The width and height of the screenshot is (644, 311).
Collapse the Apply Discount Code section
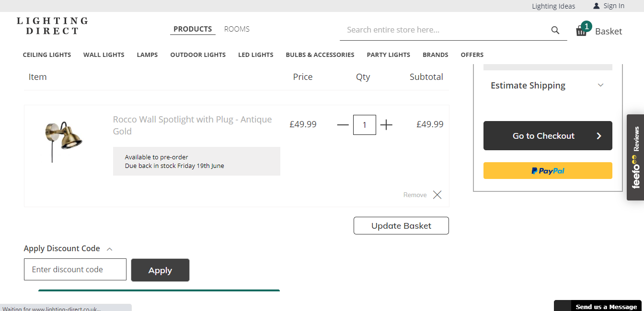tap(109, 248)
